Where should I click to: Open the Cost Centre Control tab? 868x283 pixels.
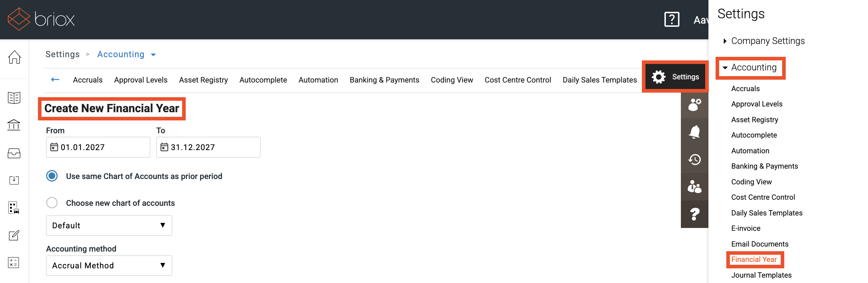pos(518,80)
